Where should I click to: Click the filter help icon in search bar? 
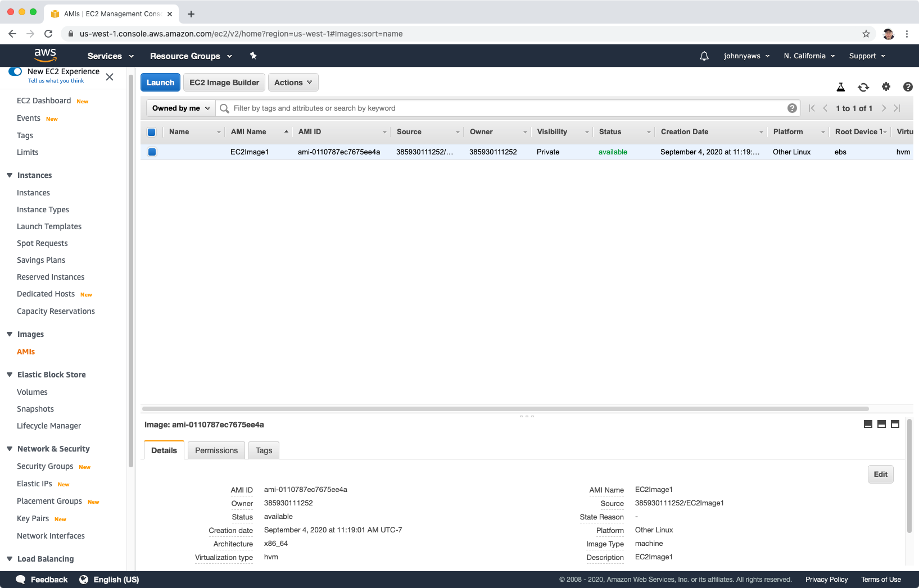coord(792,108)
